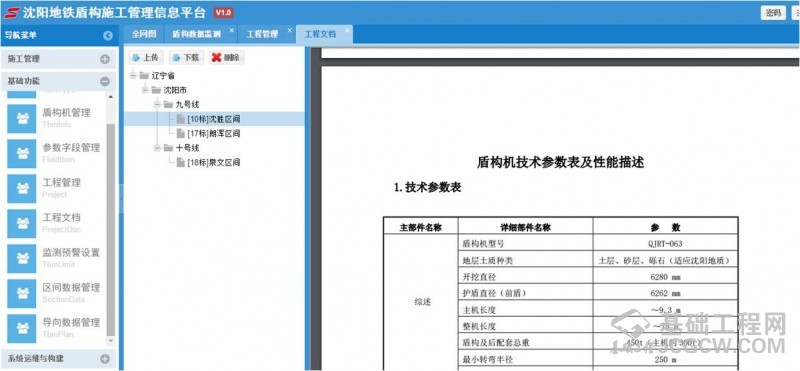Collapse the 九号线 tree folder
Image resolution: width=800 pixels, height=371 pixels.
tap(158, 105)
